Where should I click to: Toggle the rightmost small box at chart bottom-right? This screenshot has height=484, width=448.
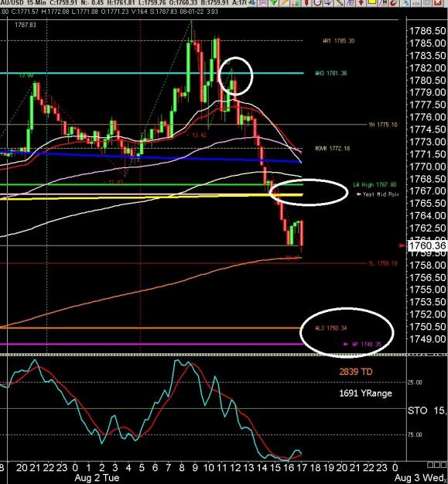click(443, 465)
